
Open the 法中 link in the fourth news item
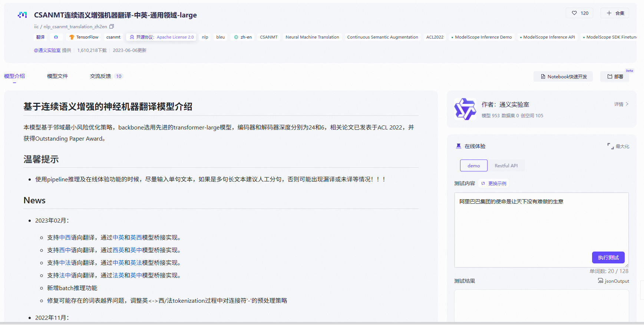click(x=65, y=275)
